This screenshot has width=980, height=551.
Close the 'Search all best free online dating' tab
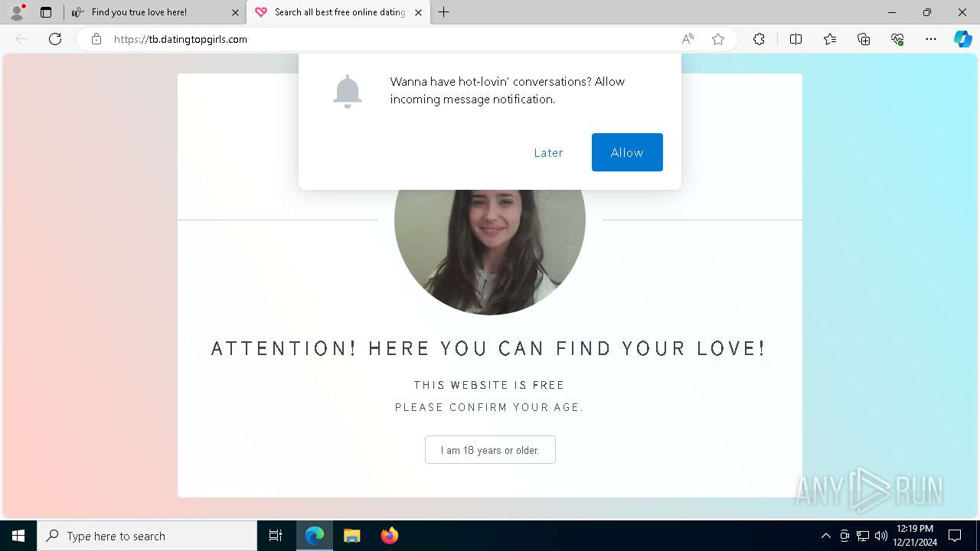418,12
